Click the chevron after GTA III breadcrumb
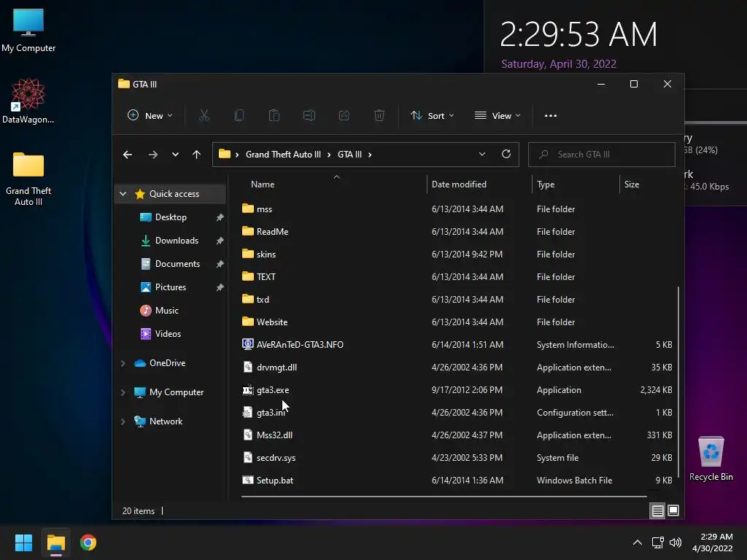 click(x=370, y=155)
